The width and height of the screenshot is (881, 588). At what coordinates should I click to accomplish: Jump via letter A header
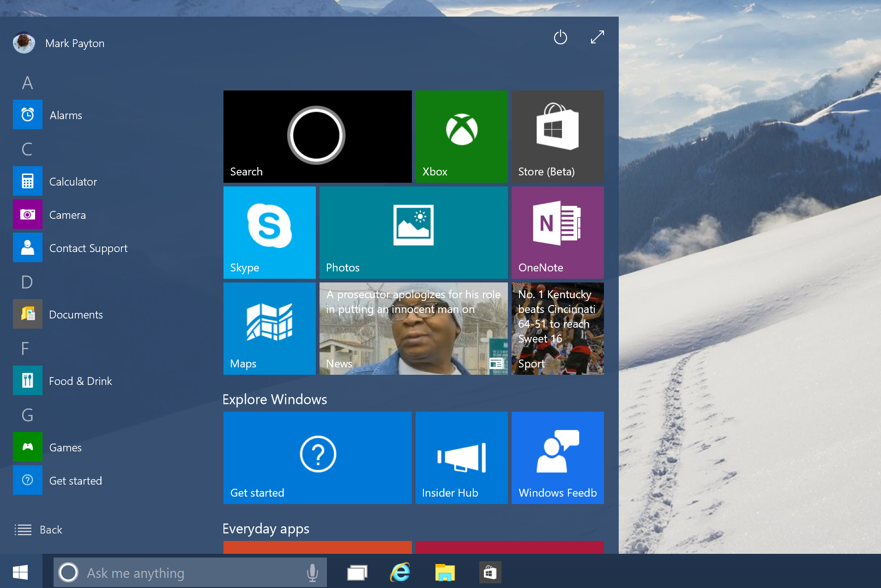(28, 83)
